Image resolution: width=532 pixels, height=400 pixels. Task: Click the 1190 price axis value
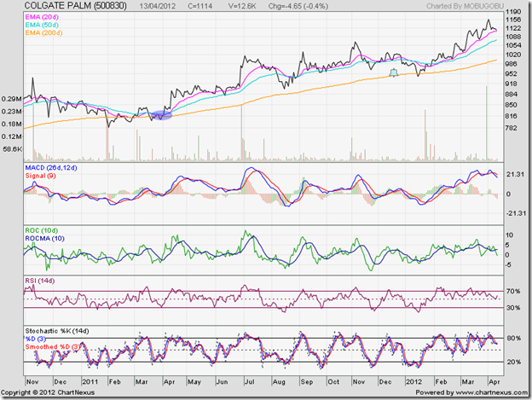pos(513,12)
